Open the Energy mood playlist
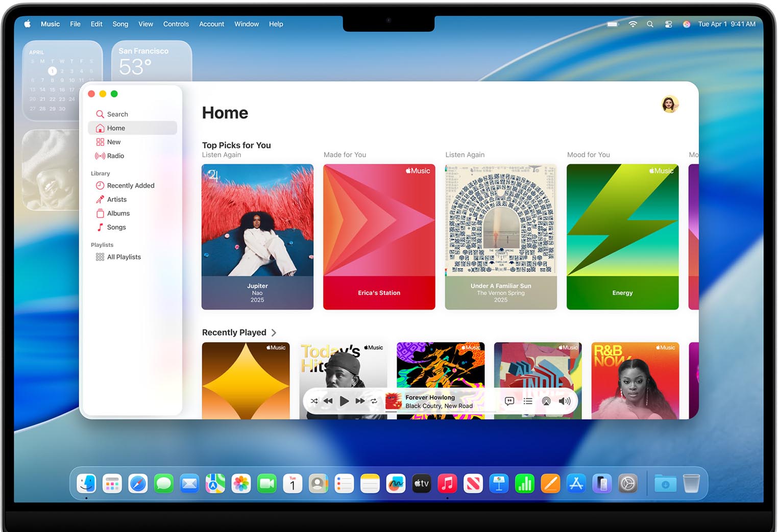Screen dimensions: 778x532 [623, 237]
